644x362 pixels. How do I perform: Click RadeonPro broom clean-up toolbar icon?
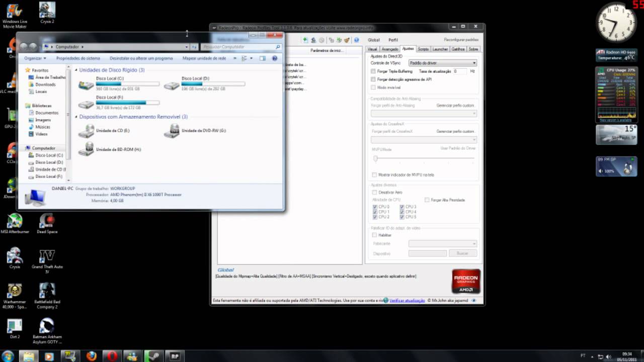(x=347, y=40)
